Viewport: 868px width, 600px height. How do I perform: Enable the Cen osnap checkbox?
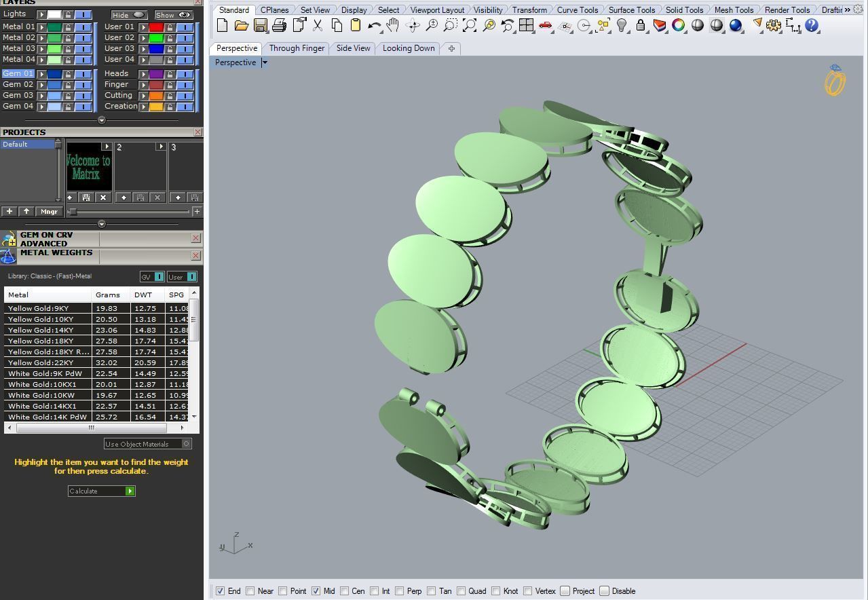click(345, 591)
